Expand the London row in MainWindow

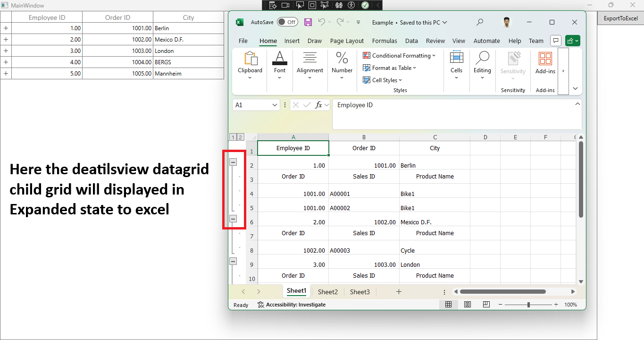click(6, 51)
